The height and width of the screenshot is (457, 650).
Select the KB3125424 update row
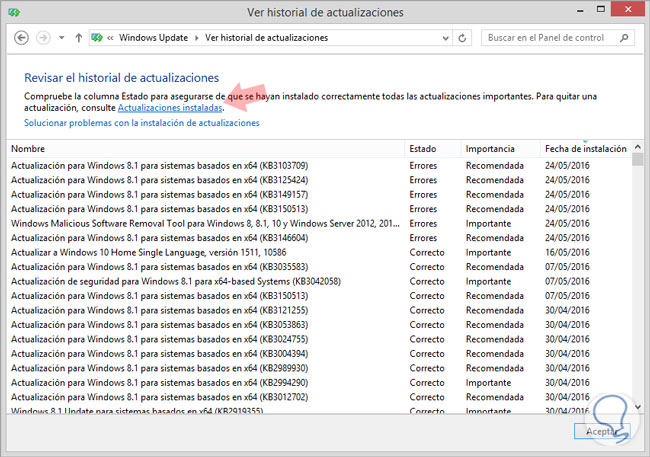[x=319, y=180]
